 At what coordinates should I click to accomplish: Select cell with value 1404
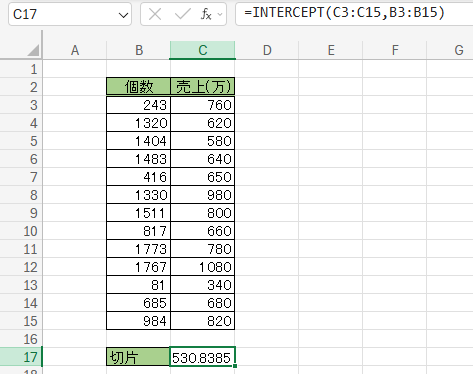point(139,141)
